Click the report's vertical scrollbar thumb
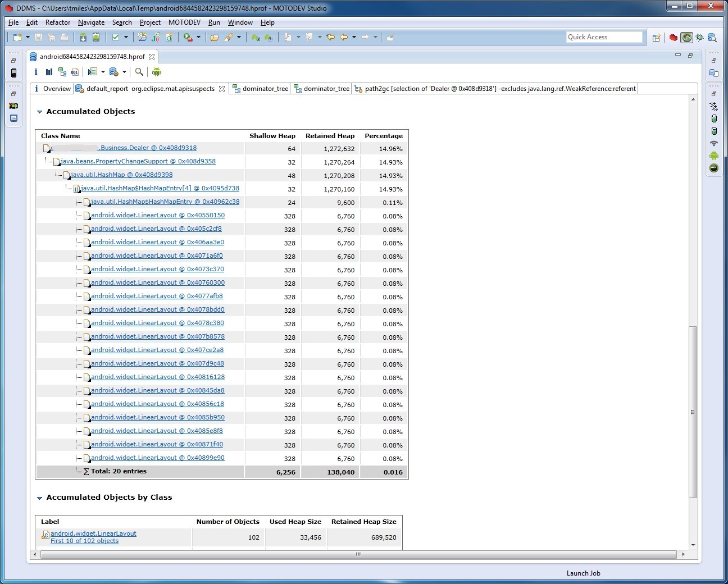The height and width of the screenshot is (584, 728). 693,412
